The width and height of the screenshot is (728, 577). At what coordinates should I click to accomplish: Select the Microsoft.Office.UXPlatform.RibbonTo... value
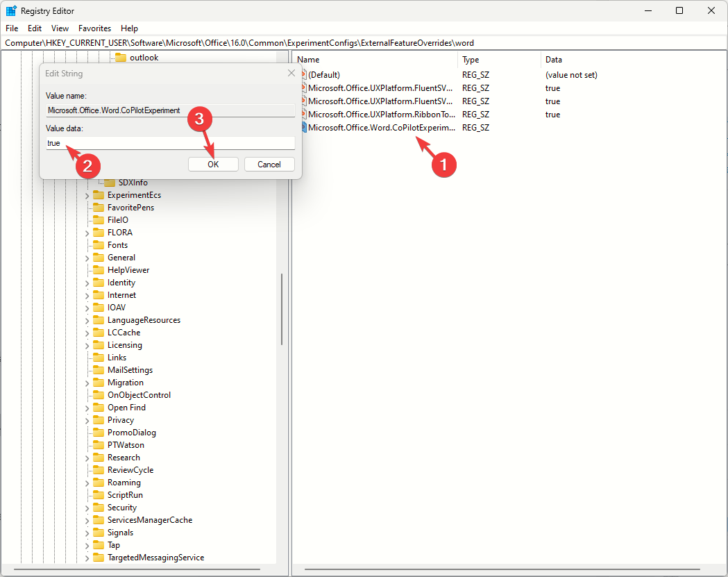click(381, 115)
